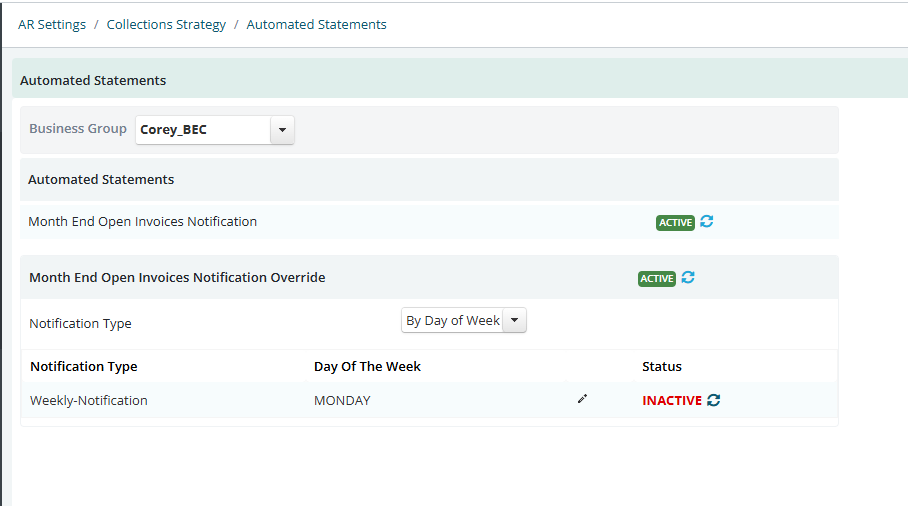
Task: Open the Business Group dropdown arrow
Action: point(282,130)
